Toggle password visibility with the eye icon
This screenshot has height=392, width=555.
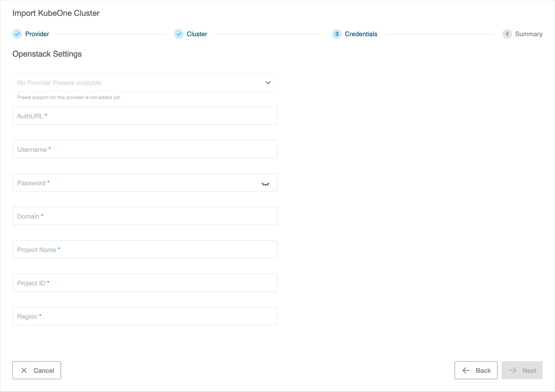(266, 184)
